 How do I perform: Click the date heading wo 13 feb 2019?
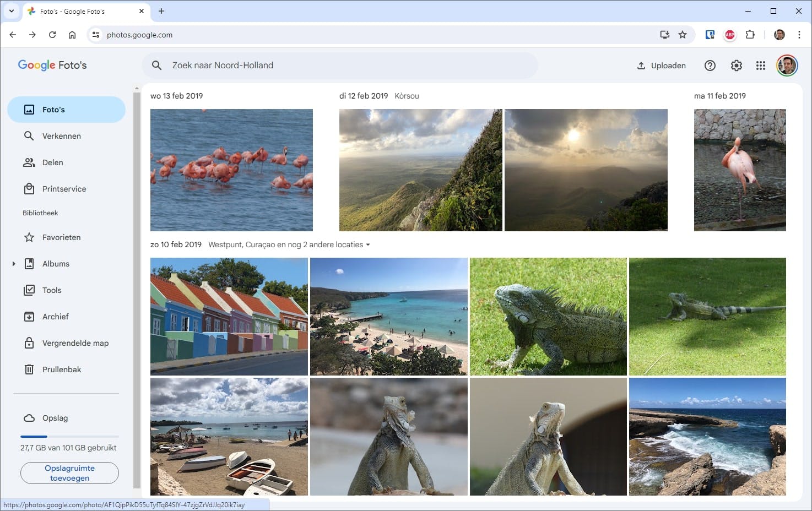tap(176, 96)
